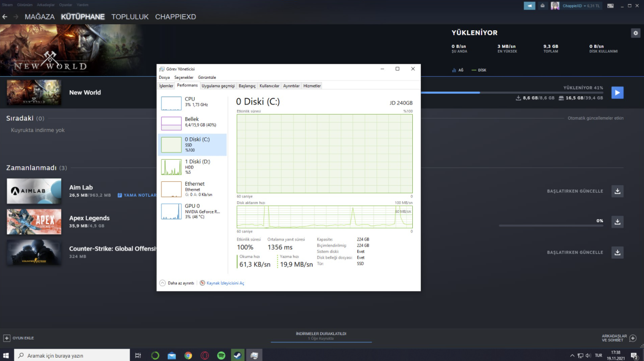Click the Steam back arrow
The height and width of the screenshot is (361, 644).
click(x=5, y=17)
